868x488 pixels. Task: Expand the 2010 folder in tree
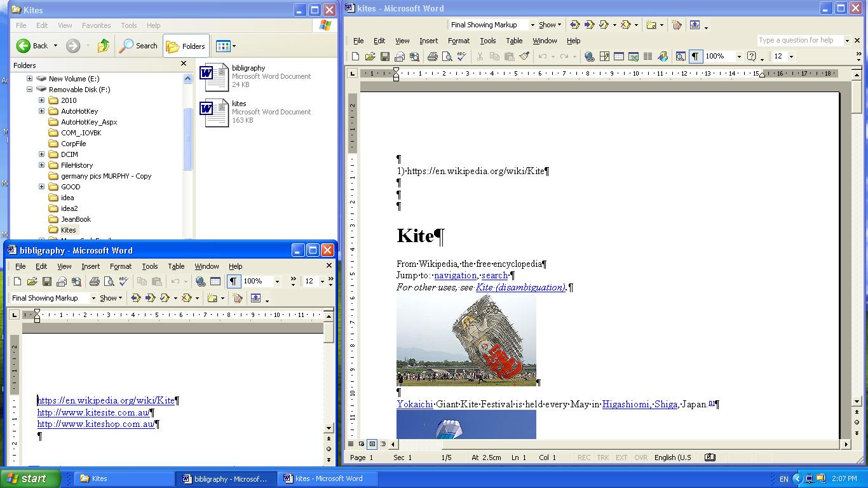tap(42, 100)
